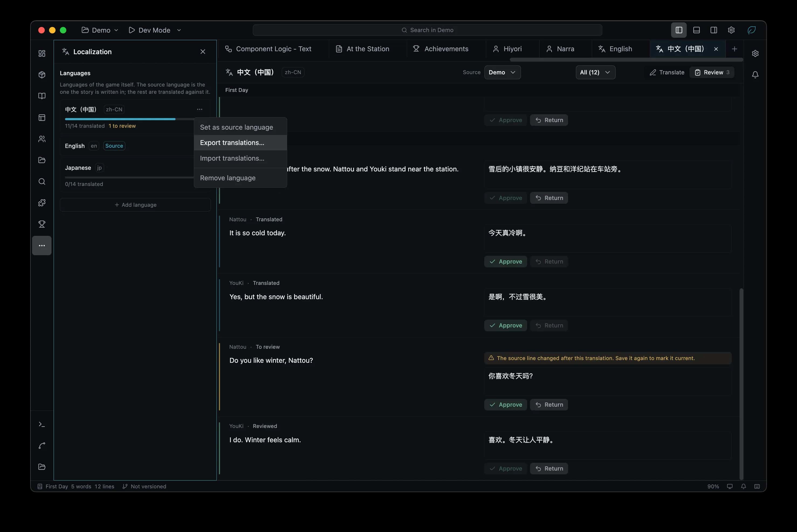797x532 pixels.
Task: Open the terminal icon in sidebar
Action: (x=42, y=424)
